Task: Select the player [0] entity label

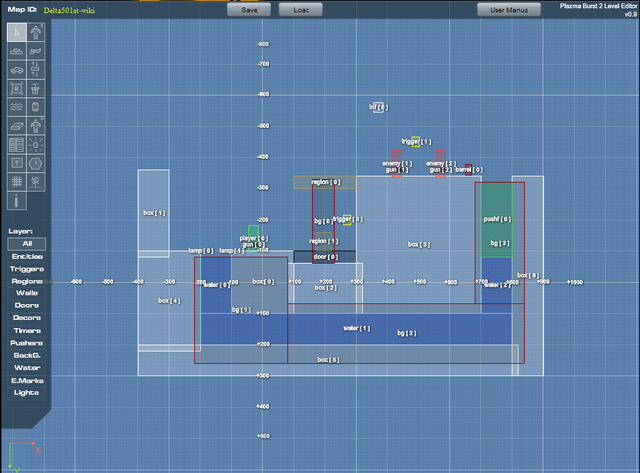Action: [254, 238]
